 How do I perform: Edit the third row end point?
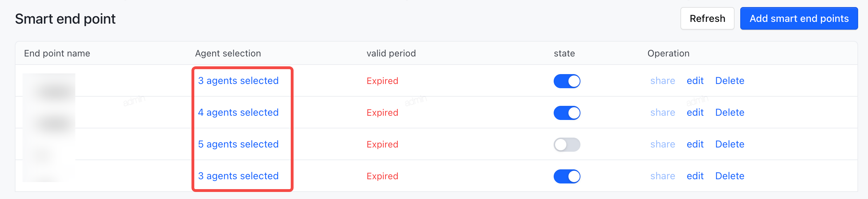click(695, 144)
